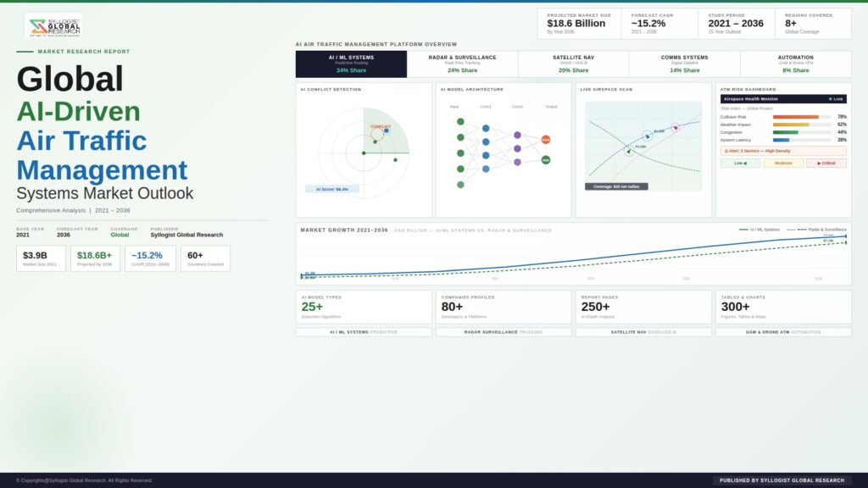
Task: Click the Publisher value Syllogist Global Research
Action: point(186,235)
